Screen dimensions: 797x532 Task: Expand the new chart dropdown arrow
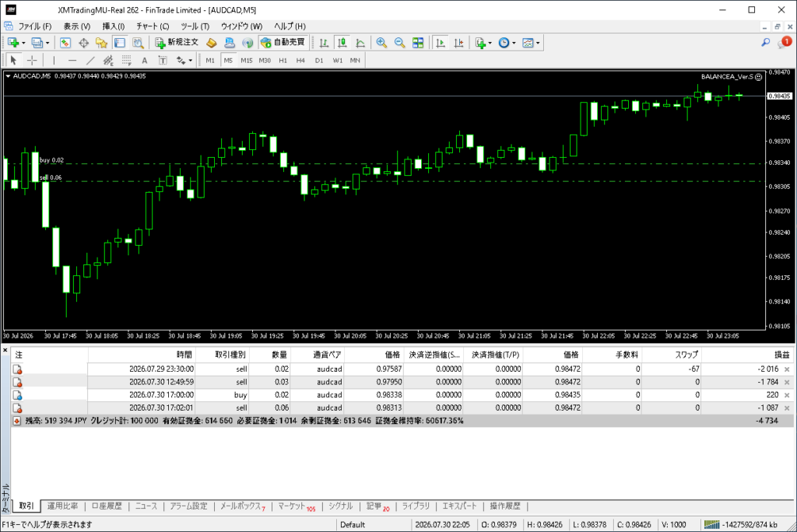click(23, 44)
